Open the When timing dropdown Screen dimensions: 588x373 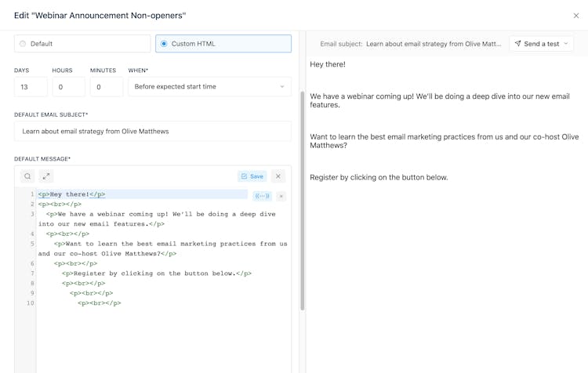209,87
